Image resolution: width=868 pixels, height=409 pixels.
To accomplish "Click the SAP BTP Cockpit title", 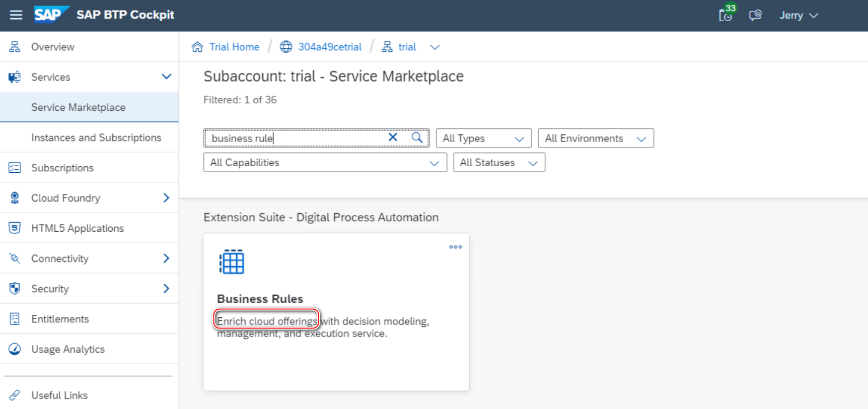I will pos(125,15).
